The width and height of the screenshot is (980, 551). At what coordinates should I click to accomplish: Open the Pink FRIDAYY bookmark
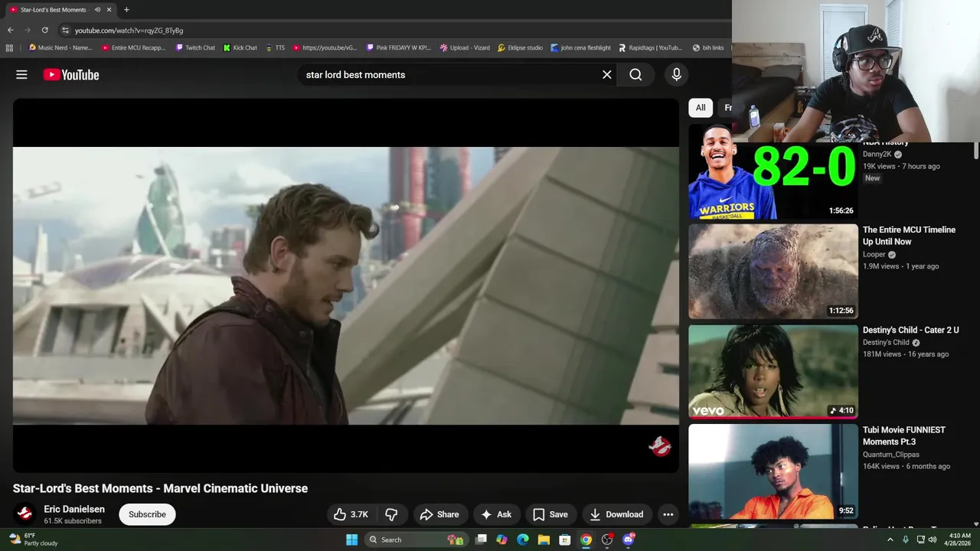pyautogui.click(x=398, y=47)
